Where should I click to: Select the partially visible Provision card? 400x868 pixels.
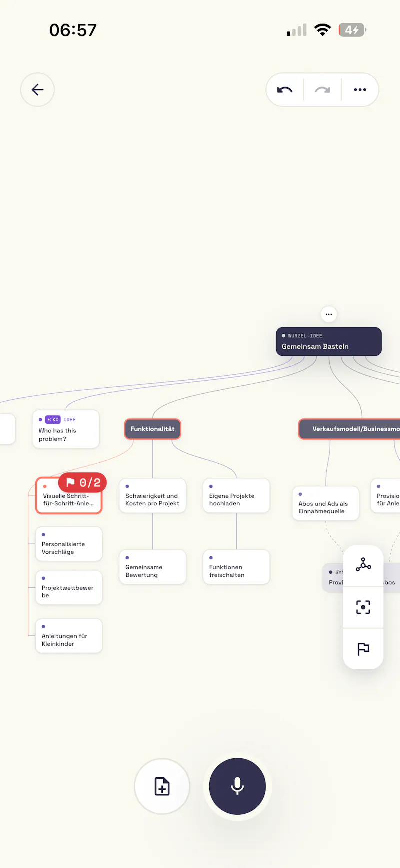click(385, 496)
